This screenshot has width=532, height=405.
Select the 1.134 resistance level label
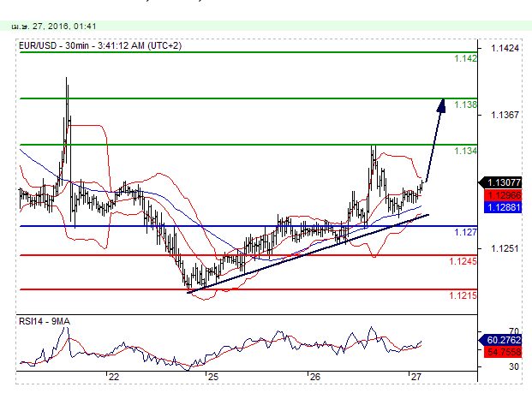pyautogui.click(x=465, y=151)
